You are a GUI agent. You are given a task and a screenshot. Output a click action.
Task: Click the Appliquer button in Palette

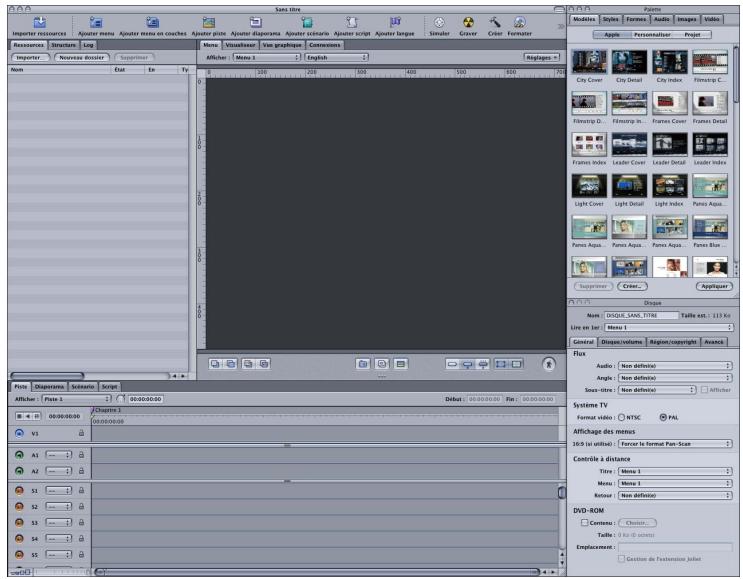tap(714, 286)
